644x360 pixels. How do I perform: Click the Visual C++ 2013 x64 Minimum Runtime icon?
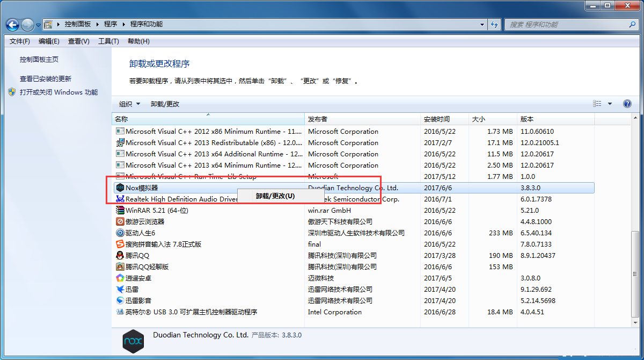pyautogui.click(x=120, y=165)
